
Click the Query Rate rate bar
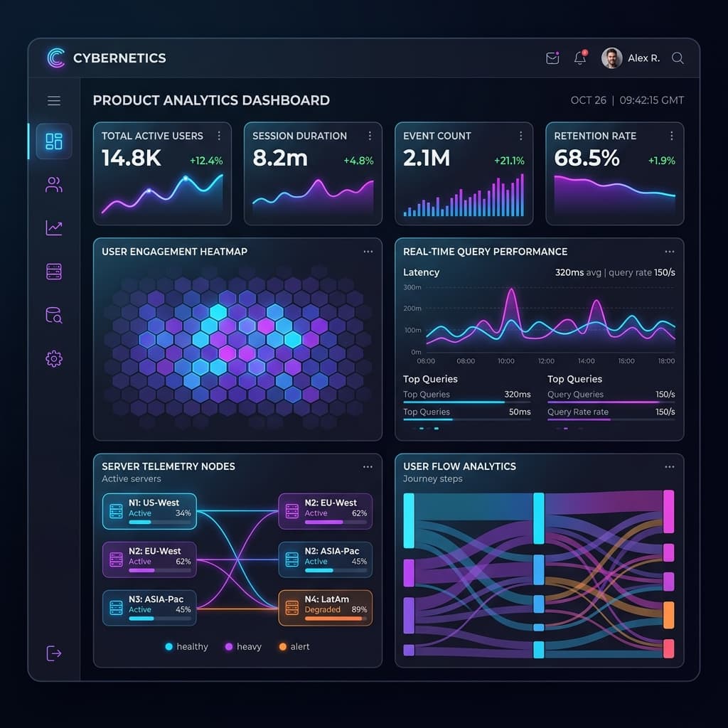[611, 419]
